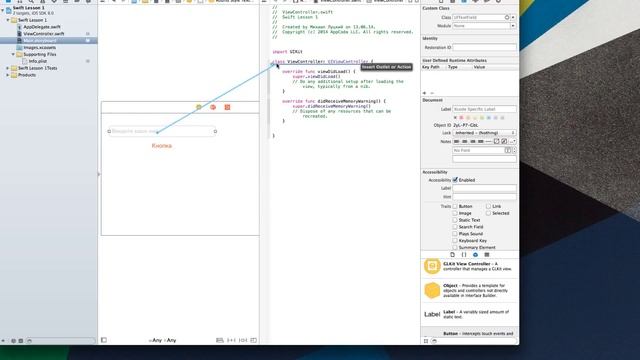640x360 pixels.
Task: Click the Exit icon in scene dock
Action: (x=227, y=107)
